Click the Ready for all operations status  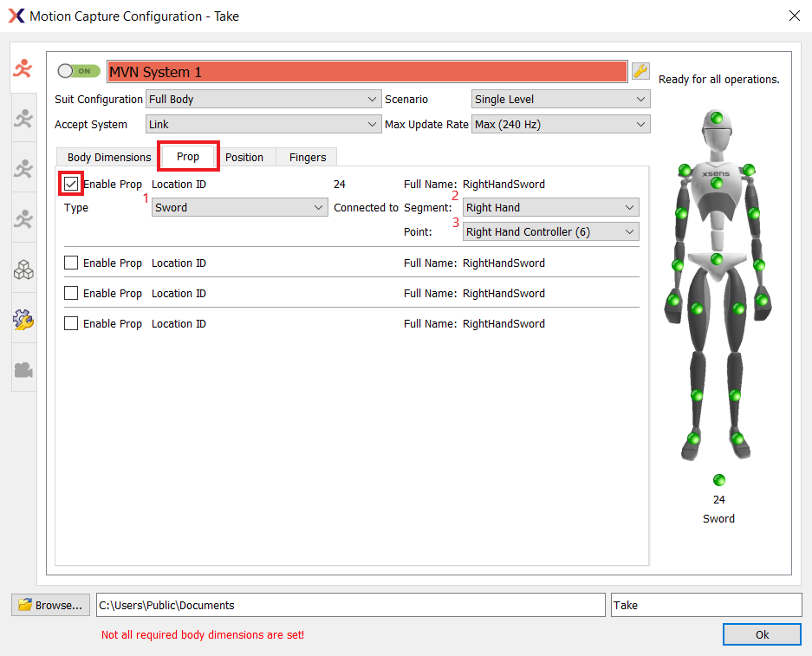718,79
